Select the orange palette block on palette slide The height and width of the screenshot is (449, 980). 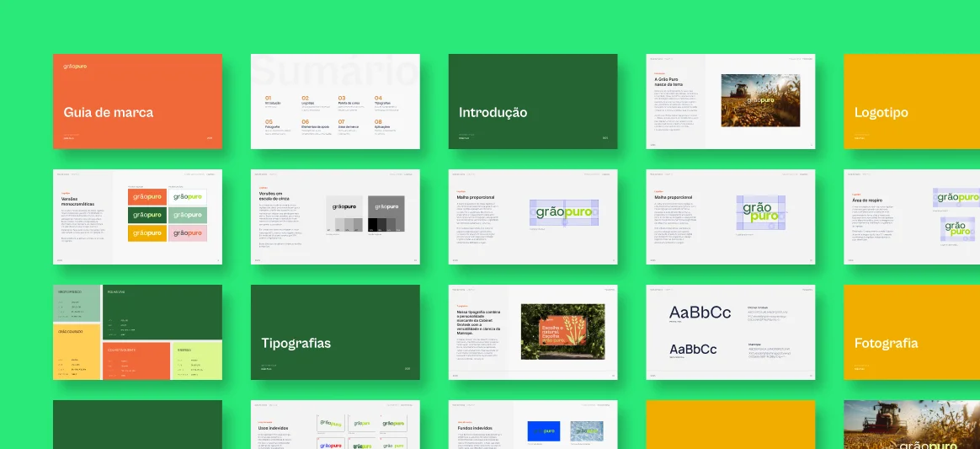tap(136, 361)
